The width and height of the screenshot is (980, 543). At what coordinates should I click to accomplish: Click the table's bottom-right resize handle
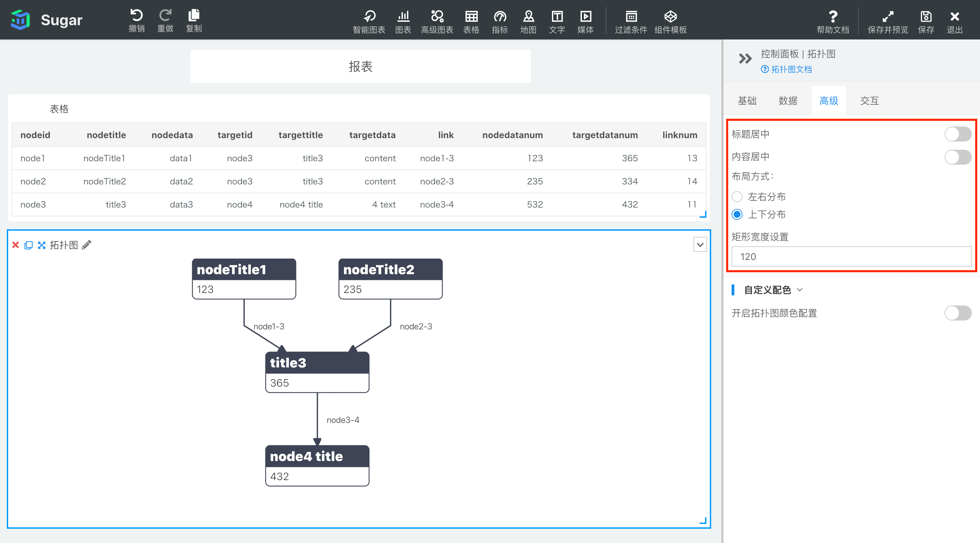(x=703, y=214)
